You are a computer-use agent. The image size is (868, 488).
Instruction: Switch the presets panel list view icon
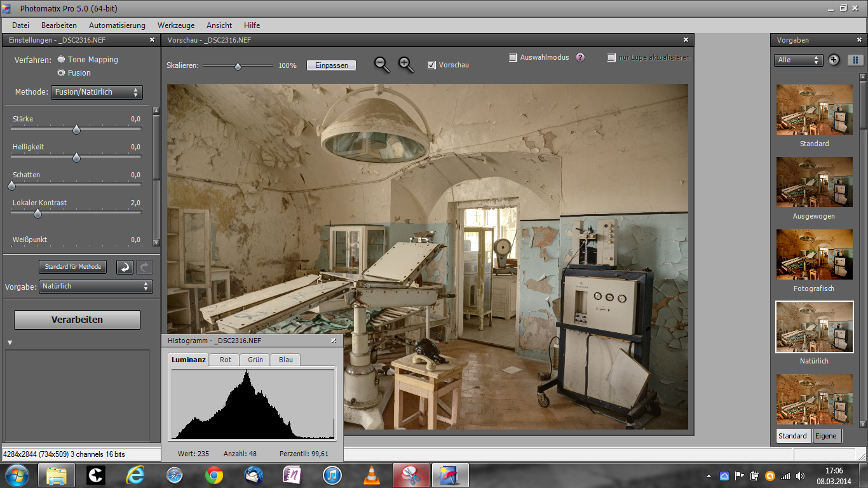[x=855, y=60]
